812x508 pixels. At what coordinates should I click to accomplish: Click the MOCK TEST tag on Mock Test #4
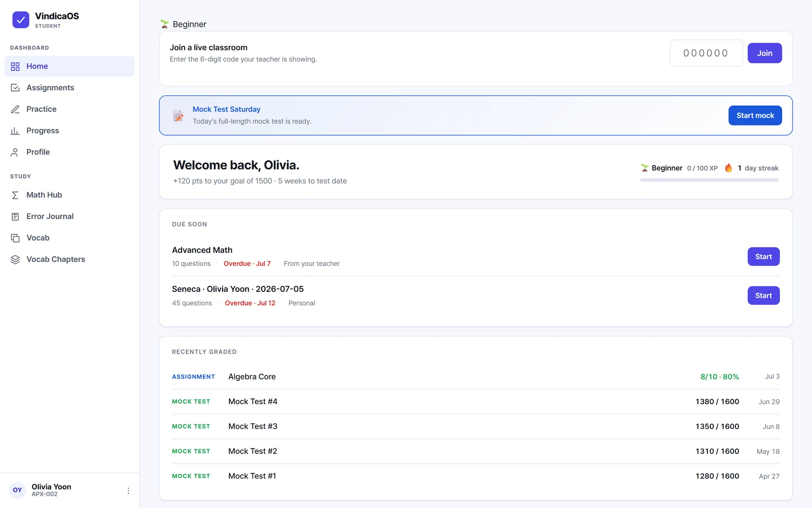click(191, 402)
